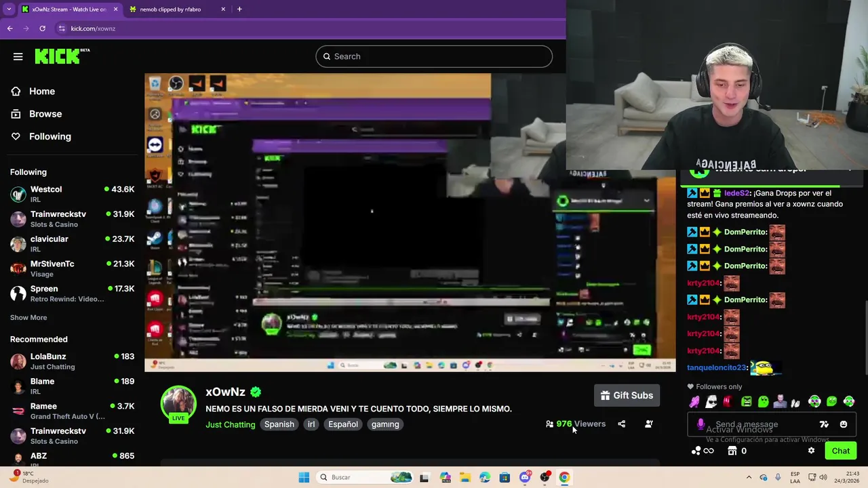Click the share stream icon
The image size is (868, 488).
point(621,424)
